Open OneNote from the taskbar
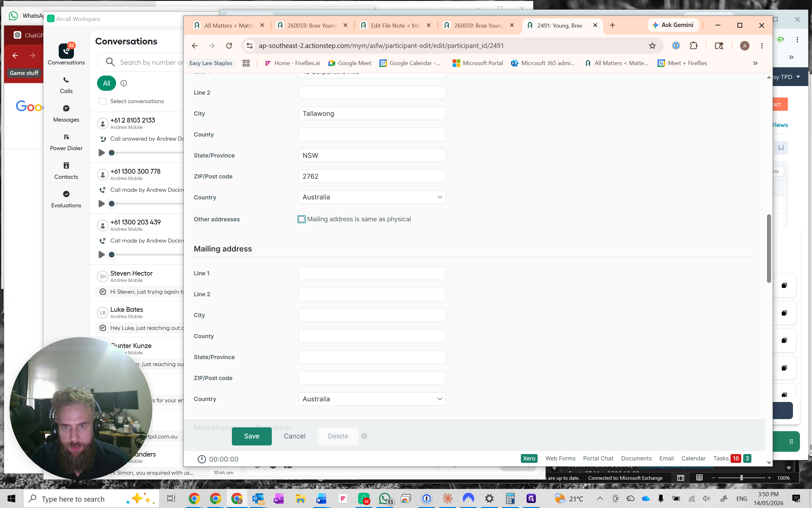The width and height of the screenshot is (812, 508). click(x=279, y=498)
